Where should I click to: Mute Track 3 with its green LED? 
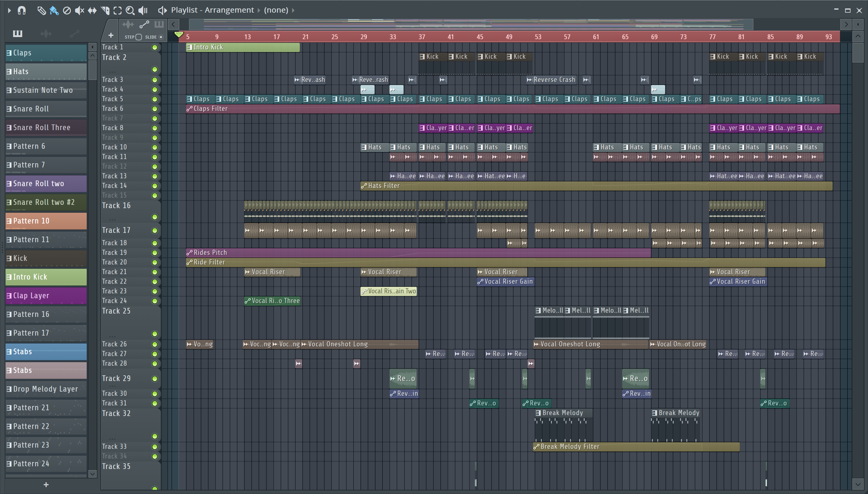click(x=155, y=80)
